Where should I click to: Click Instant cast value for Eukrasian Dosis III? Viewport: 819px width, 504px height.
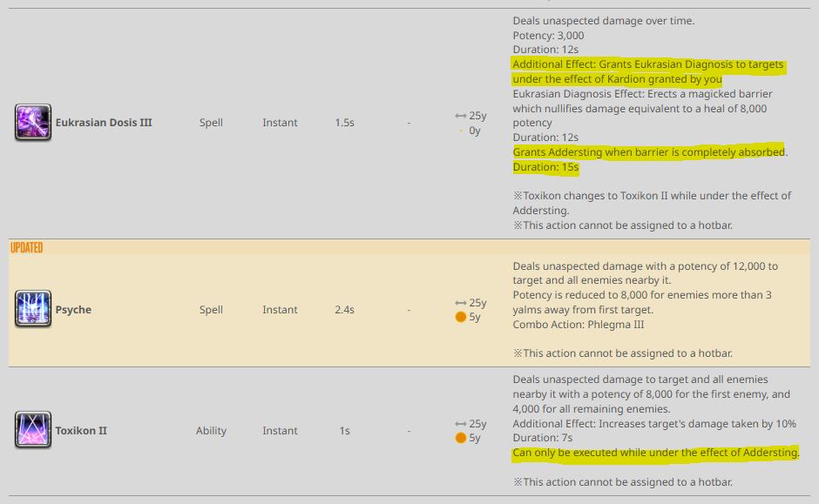pos(280,123)
